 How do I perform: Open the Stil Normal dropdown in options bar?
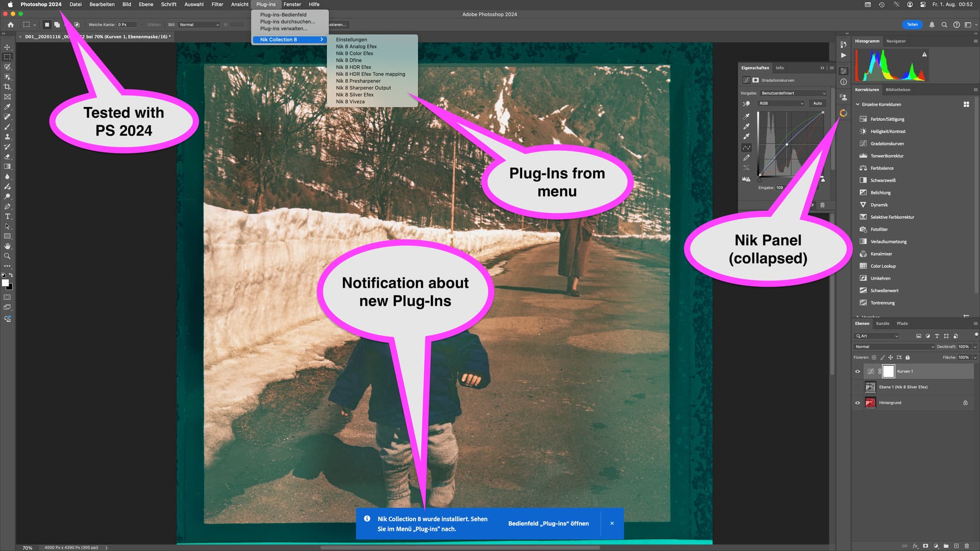(199, 24)
